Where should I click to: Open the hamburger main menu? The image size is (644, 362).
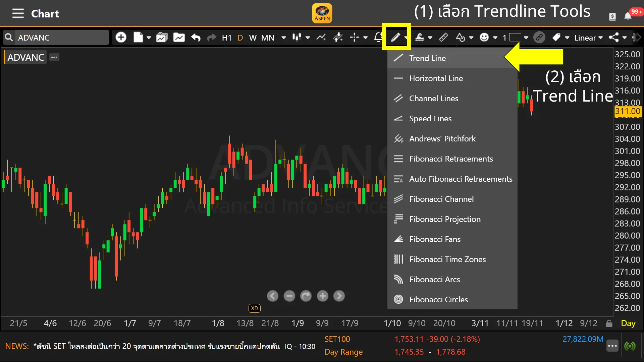(x=18, y=14)
